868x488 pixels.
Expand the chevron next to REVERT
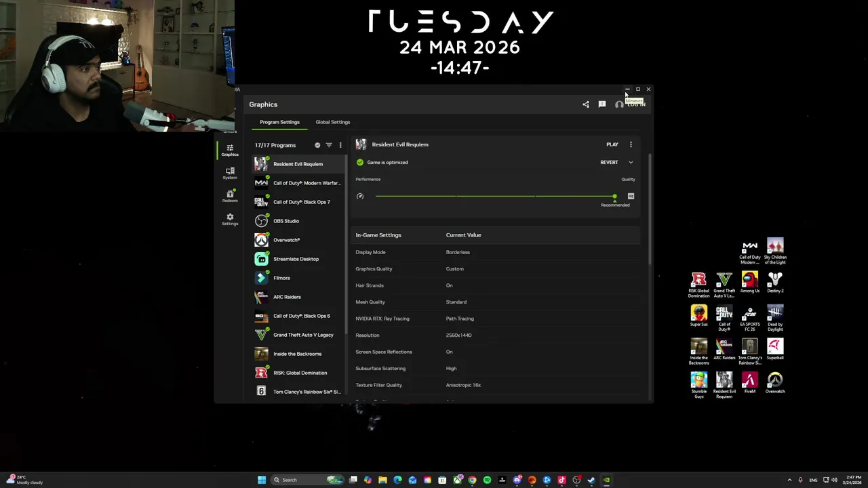[631, 163]
